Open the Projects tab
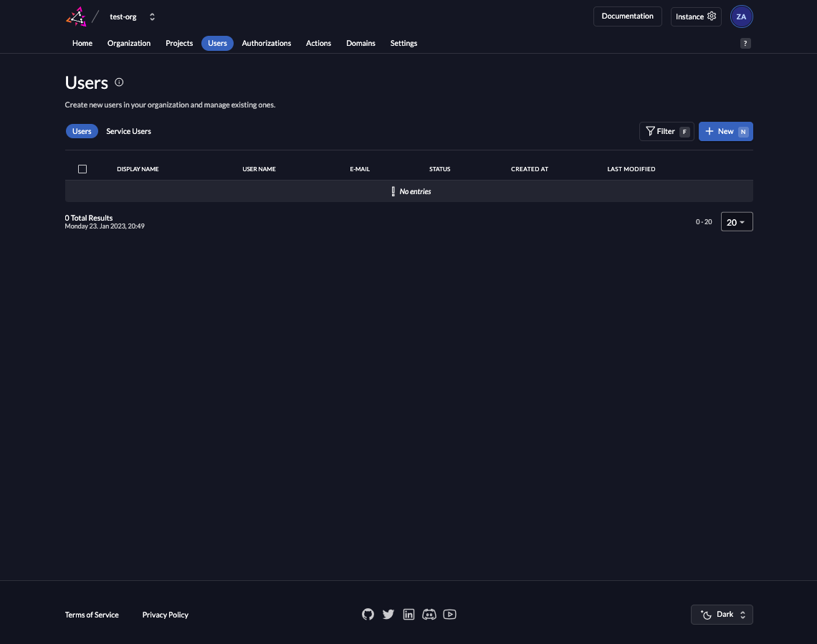The width and height of the screenshot is (817, 644). tap(179, 43)
